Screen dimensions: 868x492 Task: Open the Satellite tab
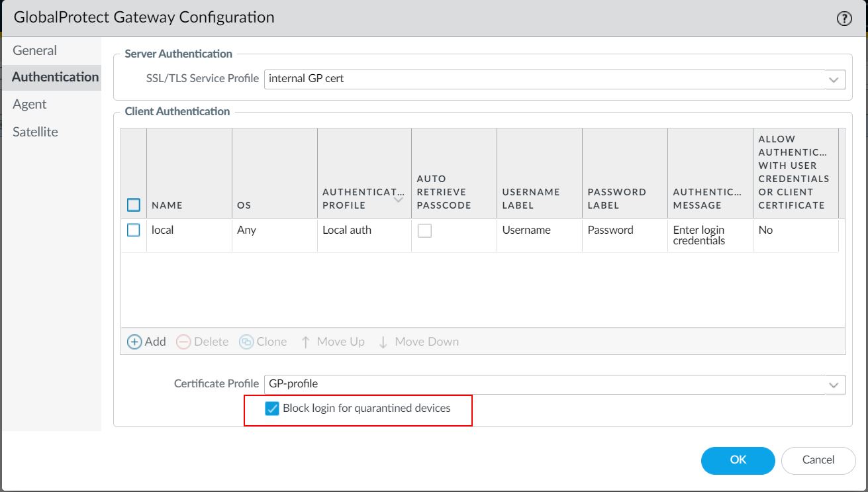(x=35, y=132)
